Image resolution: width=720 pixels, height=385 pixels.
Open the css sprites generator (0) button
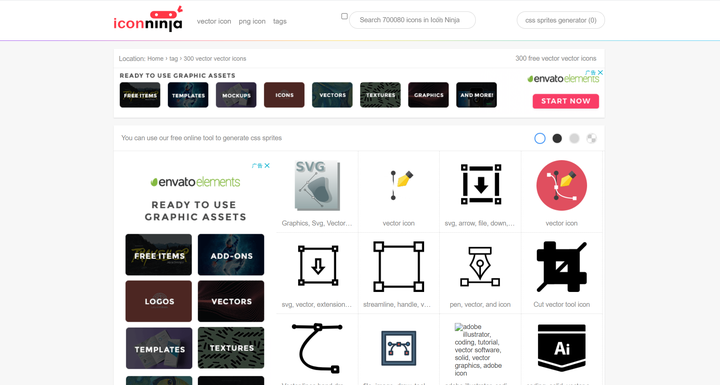(561, 20)
